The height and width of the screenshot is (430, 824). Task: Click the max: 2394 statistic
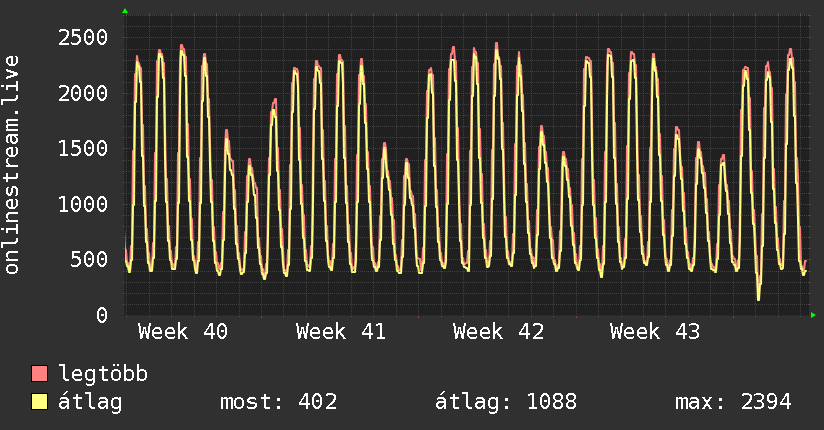[733, 402]
